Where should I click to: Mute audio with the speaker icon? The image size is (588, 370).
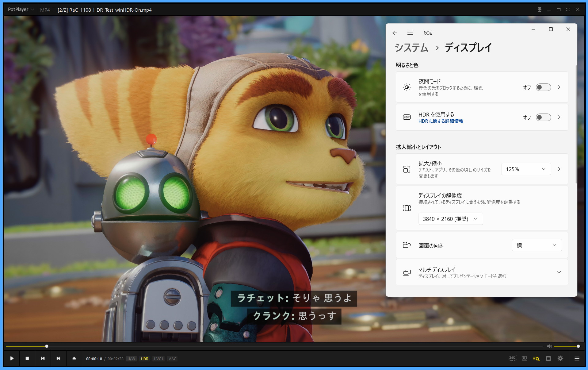click(549, 346)
